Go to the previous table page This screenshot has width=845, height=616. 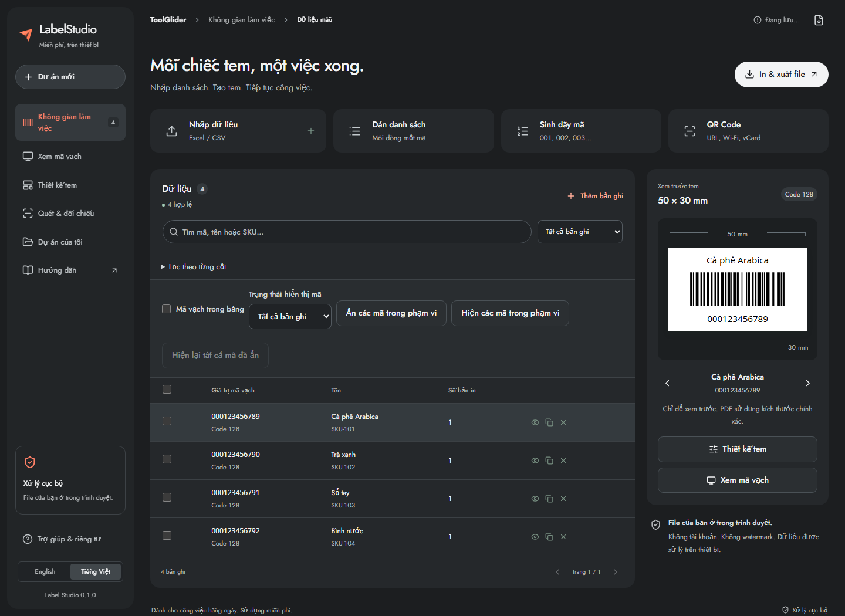(557, 572)
